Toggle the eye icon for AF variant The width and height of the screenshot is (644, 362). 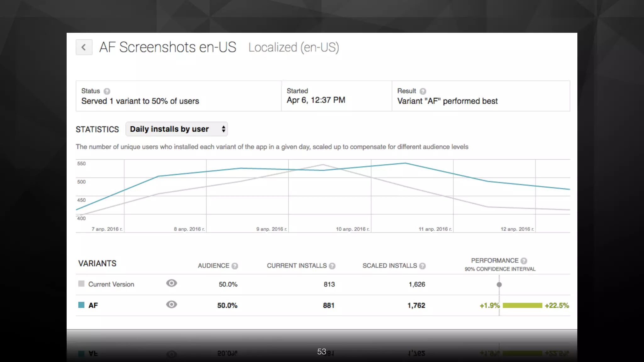(171, 304)
